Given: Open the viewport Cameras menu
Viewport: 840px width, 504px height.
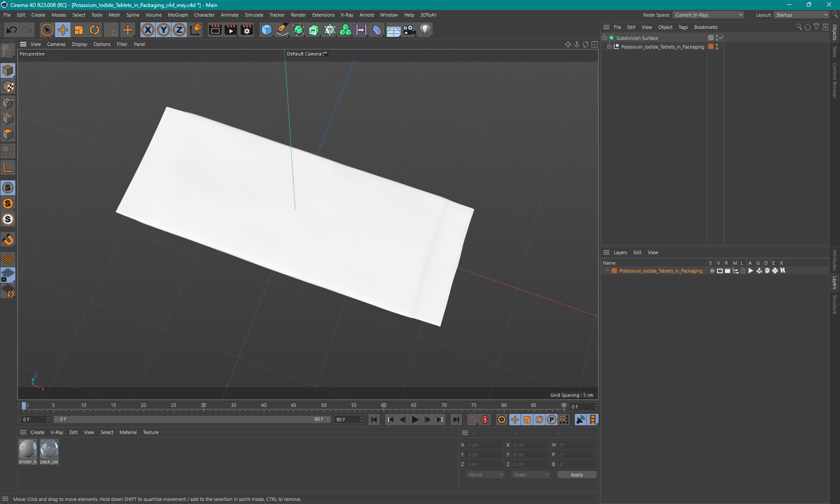Looking at the screenshot, I should (56, 44).
